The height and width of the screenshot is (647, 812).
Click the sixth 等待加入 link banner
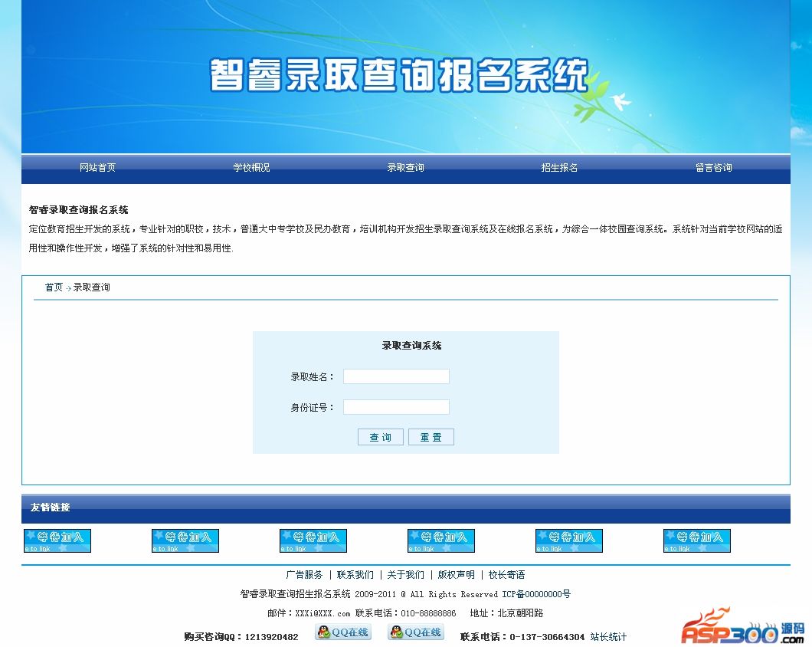tap(697, 540)
